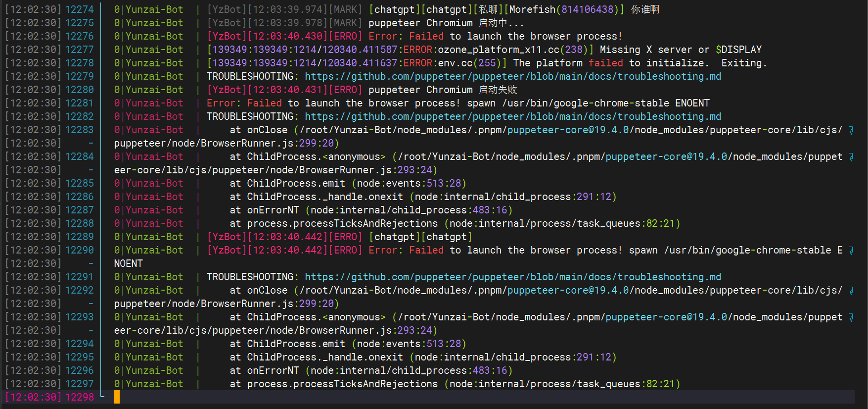
Task: Click line number 12278
Action: click(x=80, y=63)
